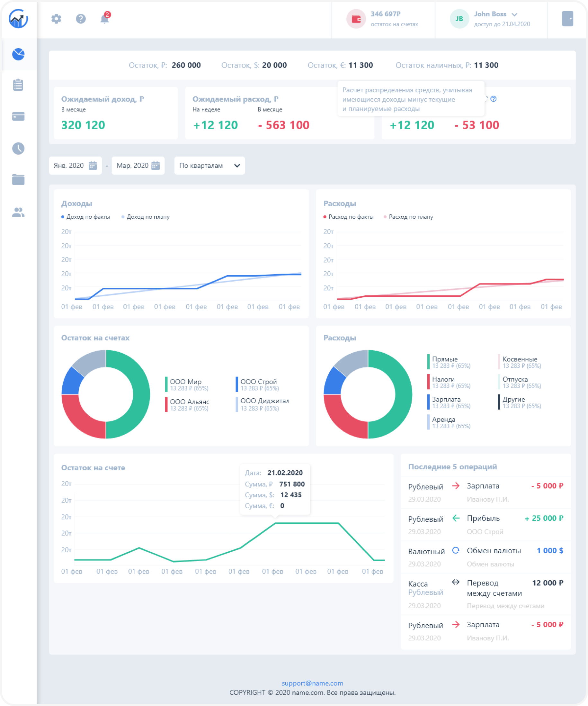The image size is (588, 706).
Task: Open the dashboard pie chart sidebar icon
Action: [18, 54]
